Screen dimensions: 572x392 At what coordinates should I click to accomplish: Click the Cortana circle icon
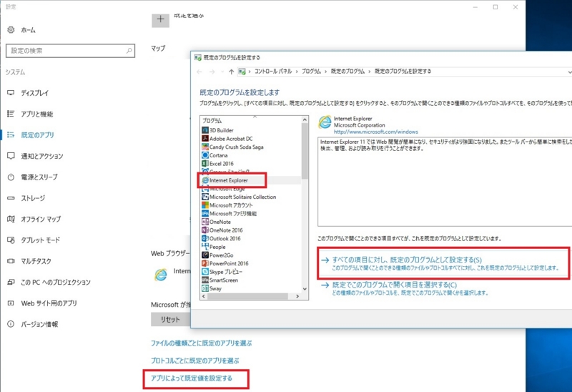(x=205, y=155)
